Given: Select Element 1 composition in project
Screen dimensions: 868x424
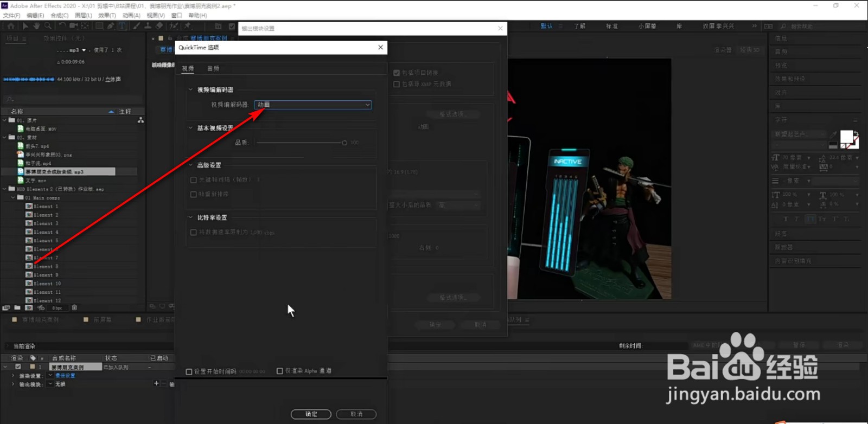Looking at the screenshot, I should pos(46,207).
